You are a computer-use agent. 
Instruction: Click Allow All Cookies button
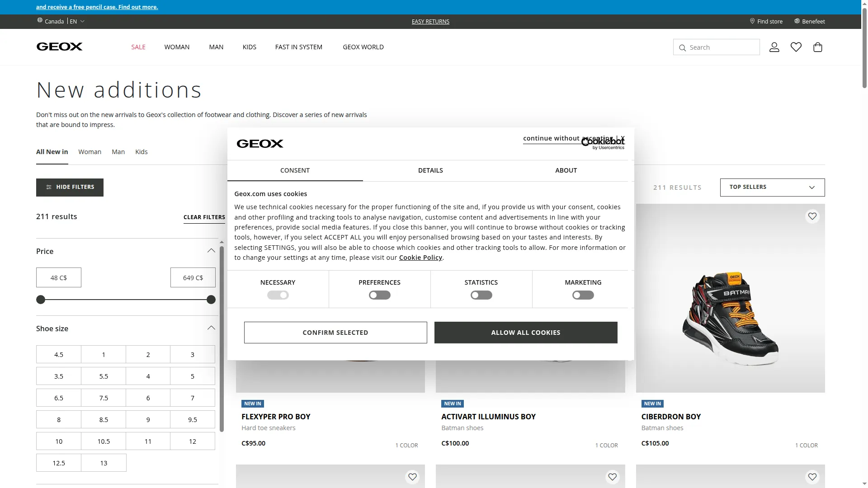pyautogui.click(x=526, y=333)
